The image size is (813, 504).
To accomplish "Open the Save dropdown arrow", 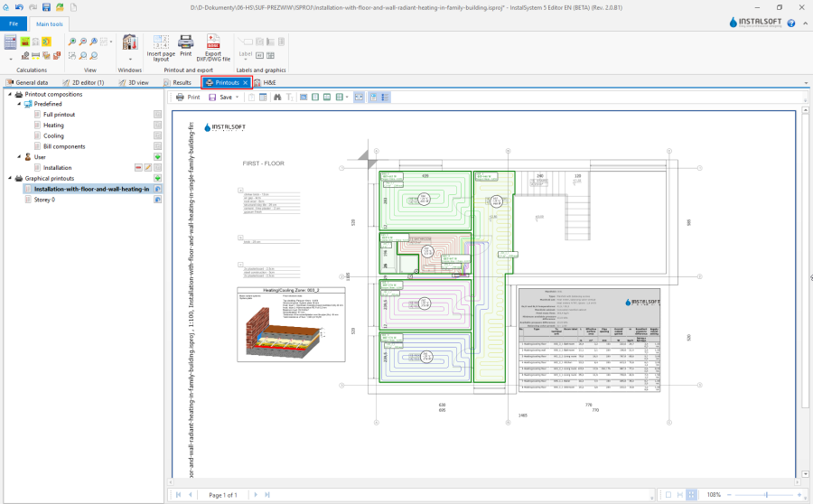I will tap(238, 97).
